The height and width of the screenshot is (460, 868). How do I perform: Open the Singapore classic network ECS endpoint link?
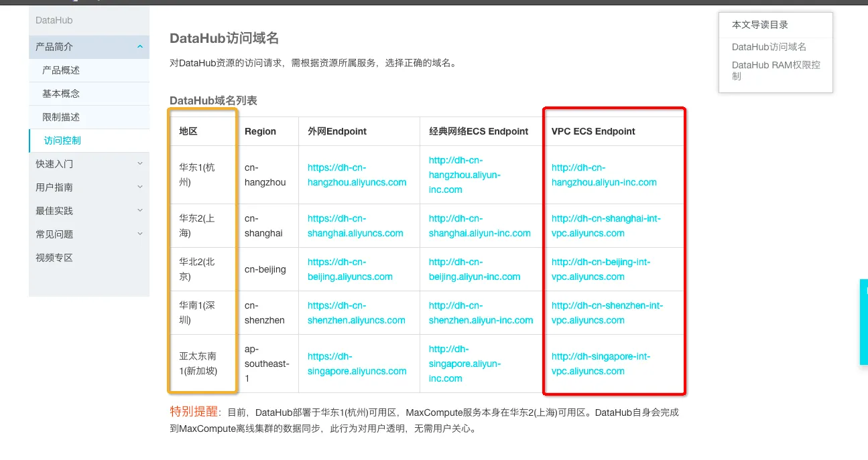point(464,364)
